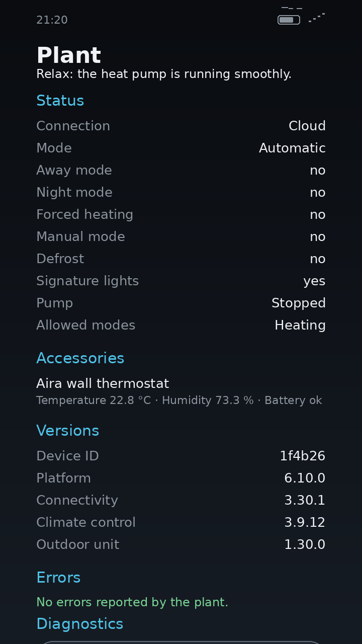
Task: Tap the Mode Automatic value
Action: click(292, 148)
